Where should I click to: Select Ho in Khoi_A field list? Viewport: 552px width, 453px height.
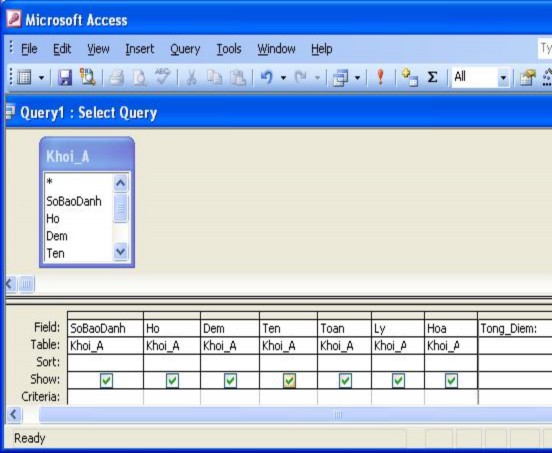(79, 219)
